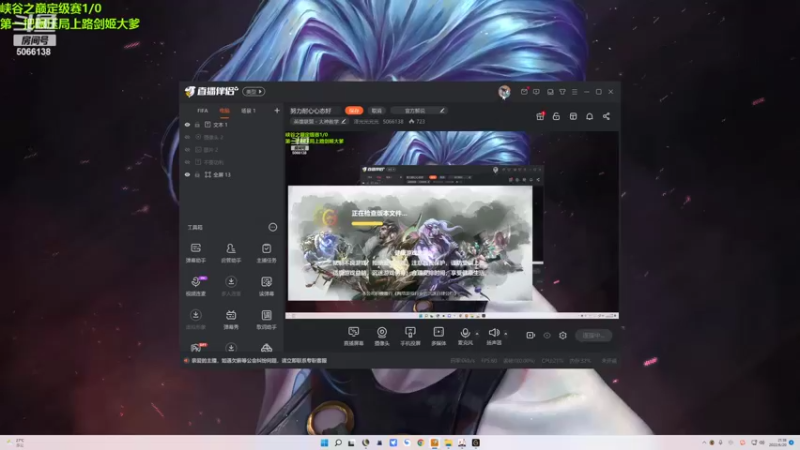This screenshot has height=450, width=800.
Task: Click the share icon
Action: tap(606, 116)
